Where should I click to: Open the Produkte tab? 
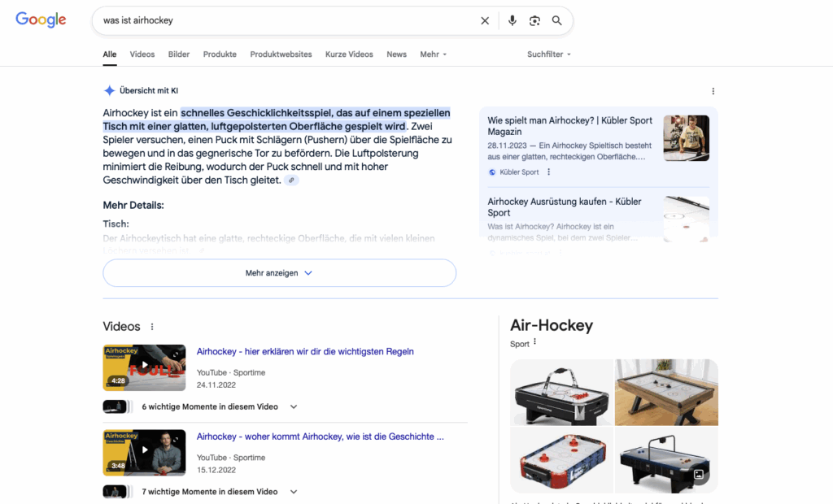point(220,54)
